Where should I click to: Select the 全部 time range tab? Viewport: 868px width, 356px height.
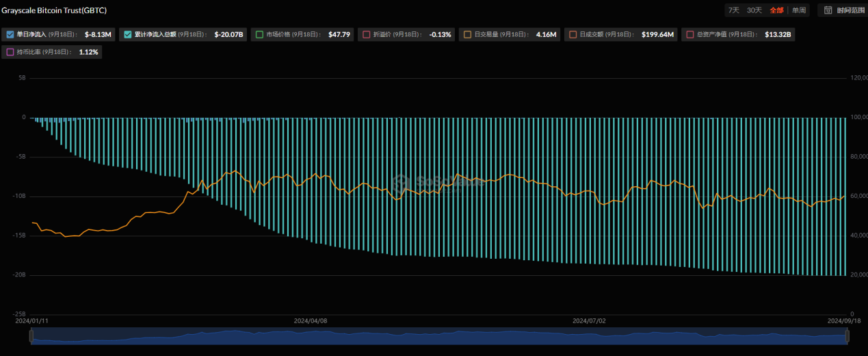[776, 10]
